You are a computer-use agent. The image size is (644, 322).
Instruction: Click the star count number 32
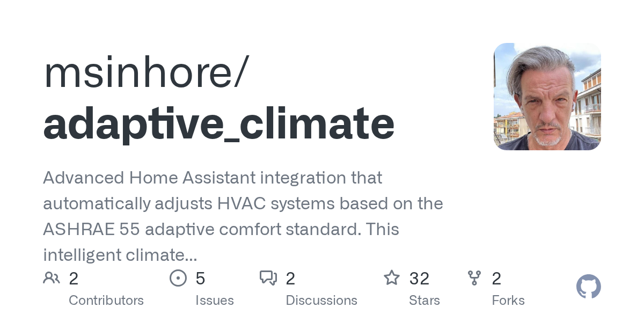tap(419, 279)
